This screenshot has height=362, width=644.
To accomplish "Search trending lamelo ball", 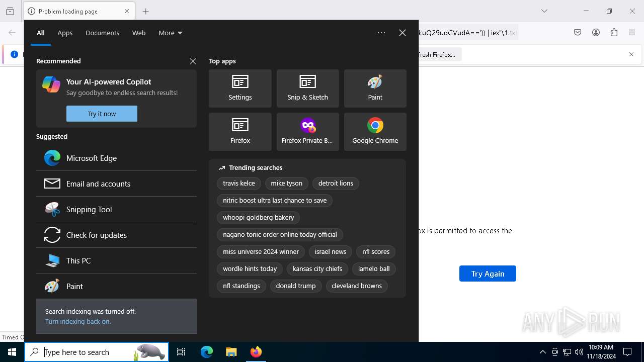I will point(374,268).
